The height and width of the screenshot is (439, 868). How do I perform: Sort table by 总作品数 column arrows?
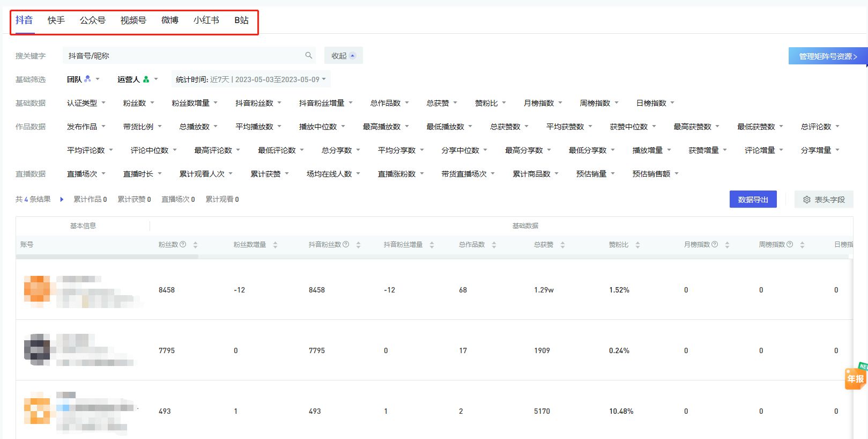coord(494,245)
